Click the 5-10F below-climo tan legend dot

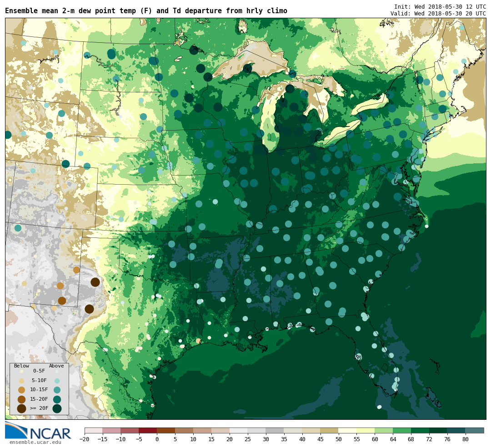tap(22, 381)
